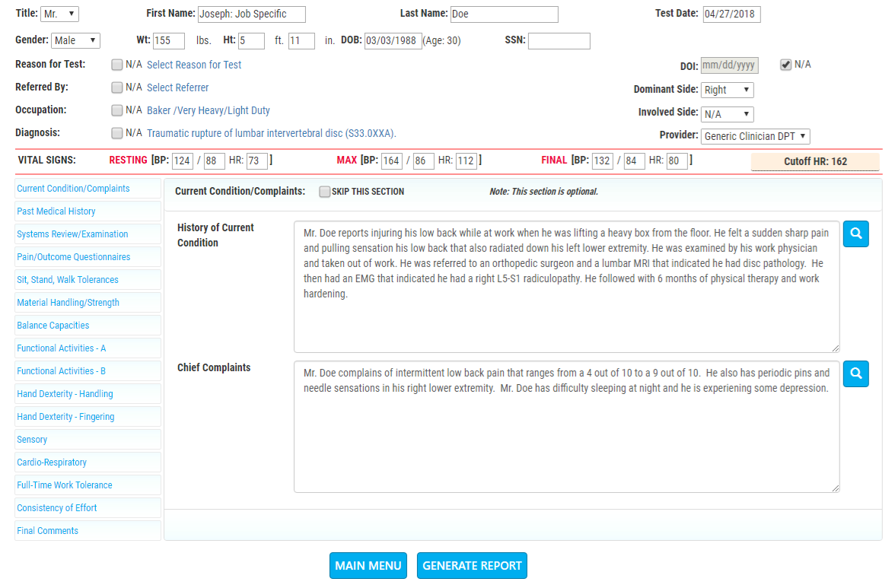Expand the Dominant Side dropdown
Screen dimensions: 895x588
click(728, 90)
